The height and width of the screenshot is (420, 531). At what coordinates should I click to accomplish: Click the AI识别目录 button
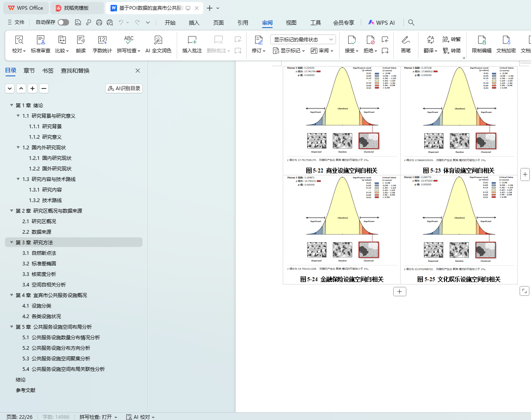click(x=124, y=88)
